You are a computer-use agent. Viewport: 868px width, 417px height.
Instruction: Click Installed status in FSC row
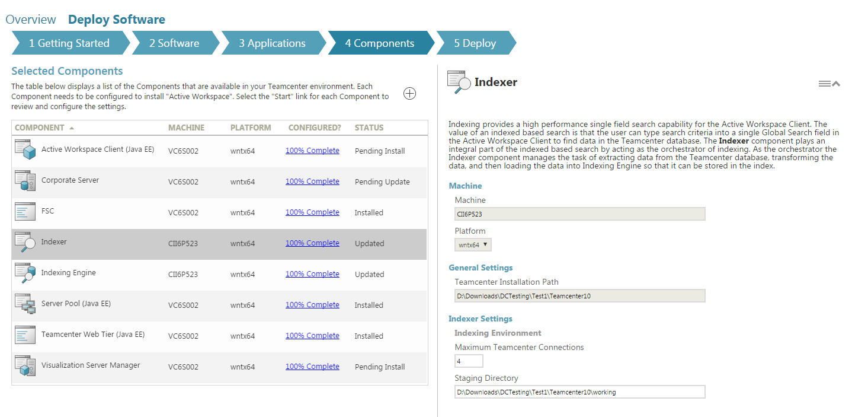pos(369,213)
